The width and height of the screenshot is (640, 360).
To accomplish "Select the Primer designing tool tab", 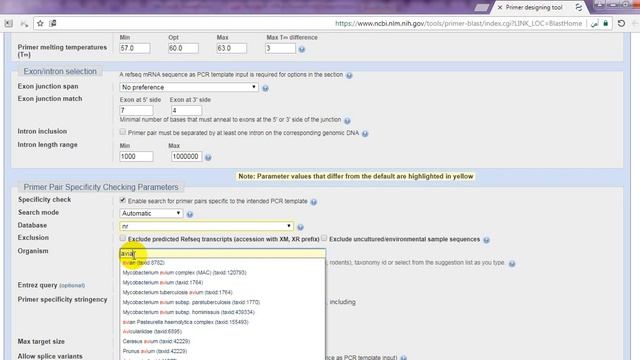I will [534, 7].
